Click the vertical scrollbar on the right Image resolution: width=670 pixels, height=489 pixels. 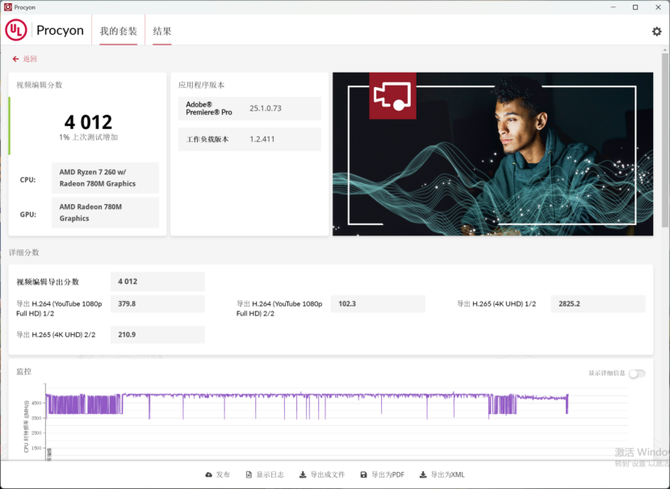pos(665,150)
